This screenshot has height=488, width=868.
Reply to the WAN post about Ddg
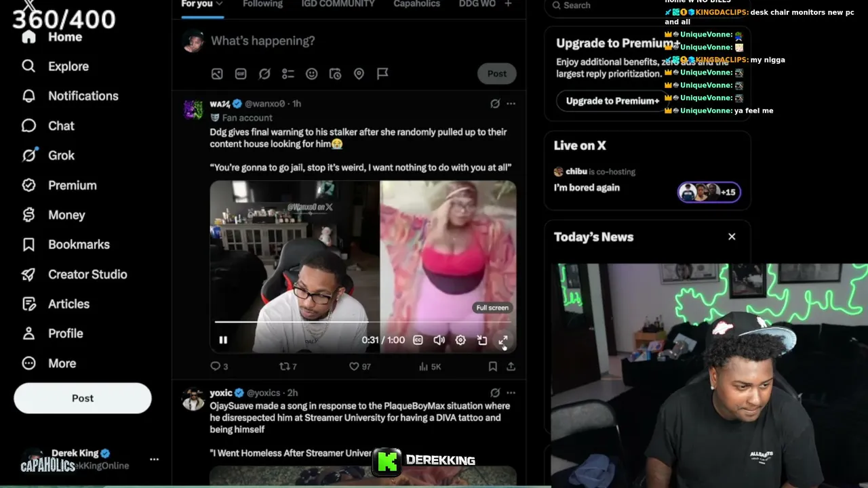click(219, 367)
